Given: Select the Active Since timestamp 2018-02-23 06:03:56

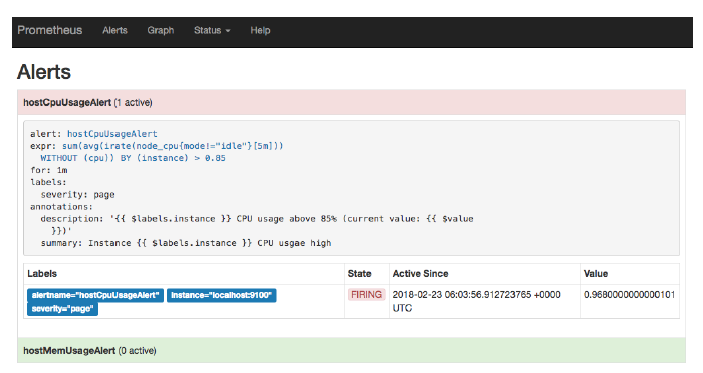Looking at the screenshot, I should 477,301.
